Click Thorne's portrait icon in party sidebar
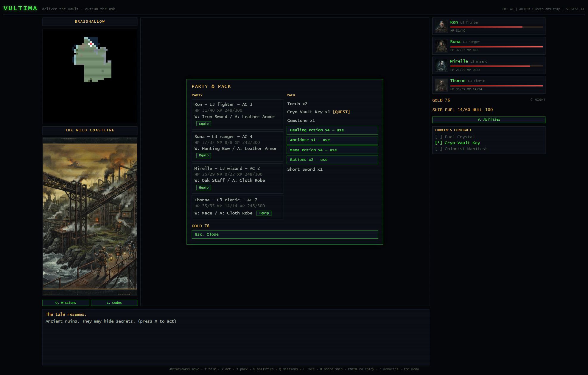Image resolution: width=588 pixels, height=375 pixels. [x=441, y=85]
